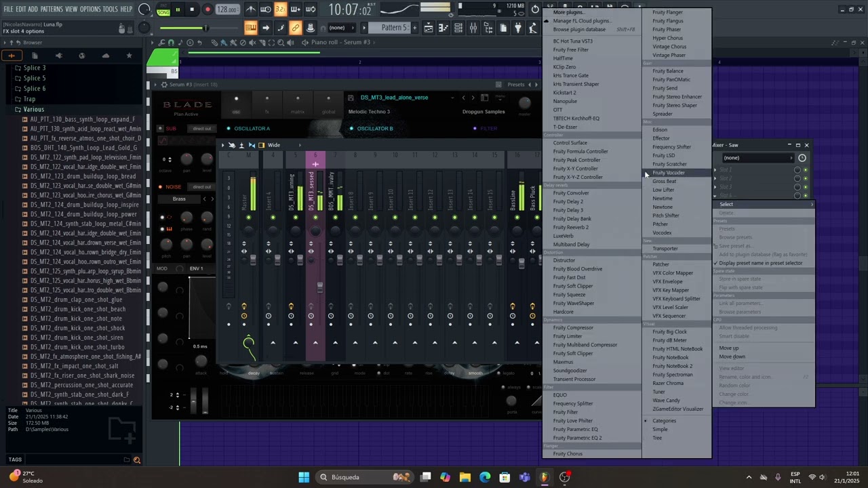Toggle Slot 3 enable LED in Mixer - Saw
This screenshot has height=488, width=868.
point(806,187)
